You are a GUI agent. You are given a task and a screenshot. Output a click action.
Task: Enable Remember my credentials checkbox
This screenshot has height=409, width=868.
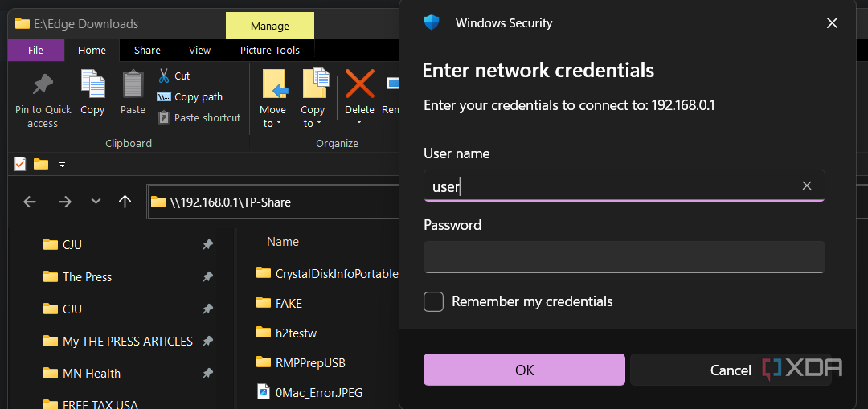coord(433,301)
